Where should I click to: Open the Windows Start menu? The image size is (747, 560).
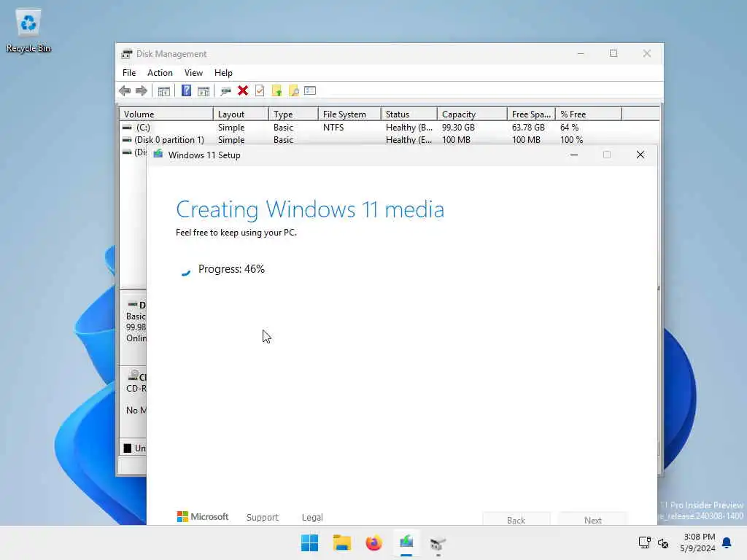309,542
